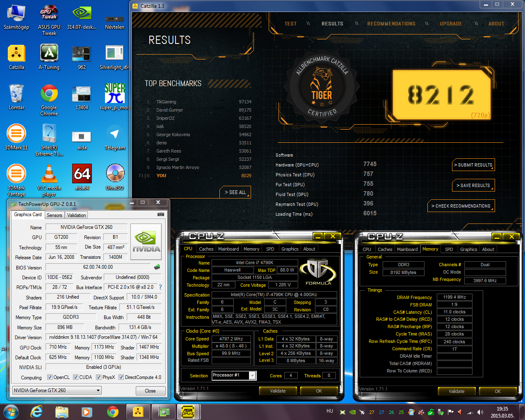Click TikGaming row in top benchmarks
Image resolution: width=525 pixels, height=420 pixels.
click(x=199, y=102)
